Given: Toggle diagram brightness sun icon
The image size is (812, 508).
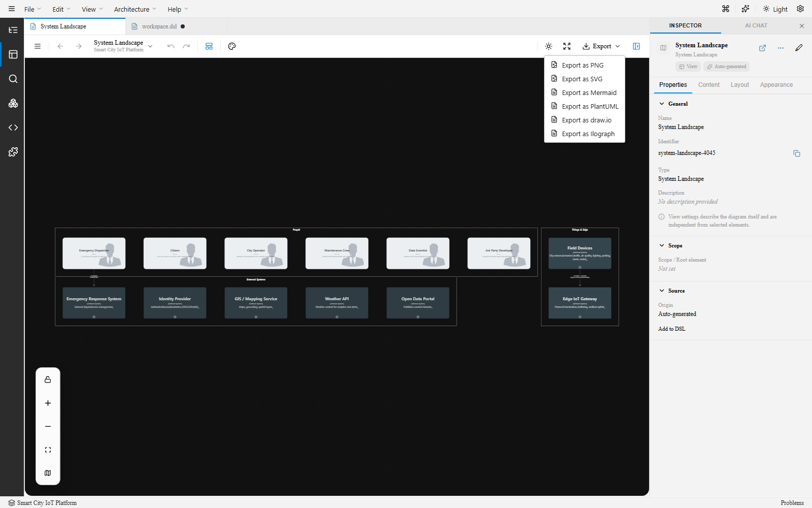Looking at the screenshot, I should [549, 46].
